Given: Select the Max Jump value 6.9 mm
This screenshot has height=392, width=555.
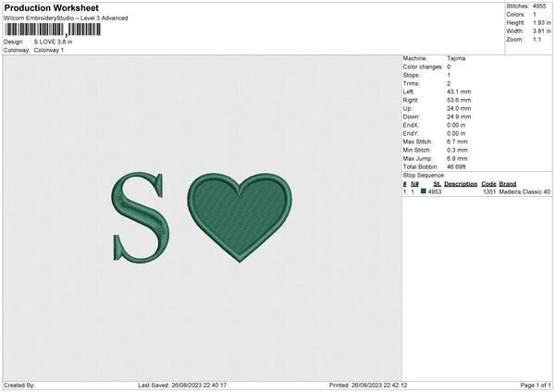Looking at the screenshot, I should click(x=457, y=158).
